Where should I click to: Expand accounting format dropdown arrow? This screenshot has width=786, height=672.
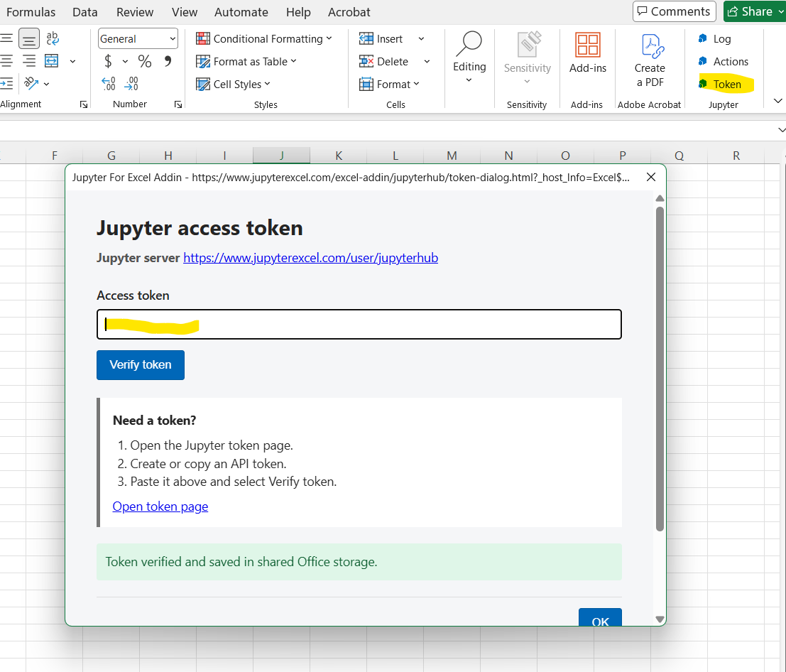pos(125,61)
